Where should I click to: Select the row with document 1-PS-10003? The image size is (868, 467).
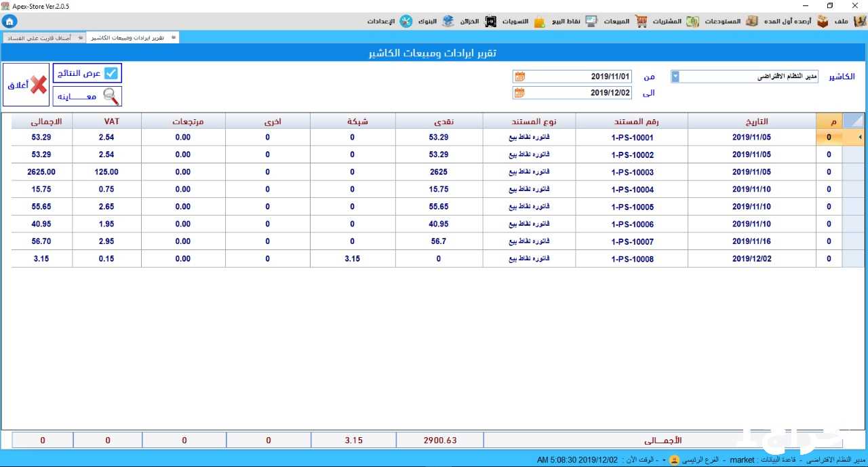[631, 172]
